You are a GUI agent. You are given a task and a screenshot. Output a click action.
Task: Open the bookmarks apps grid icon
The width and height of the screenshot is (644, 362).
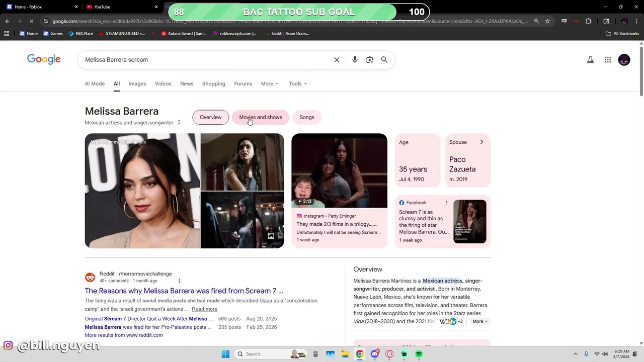(7, 34)
